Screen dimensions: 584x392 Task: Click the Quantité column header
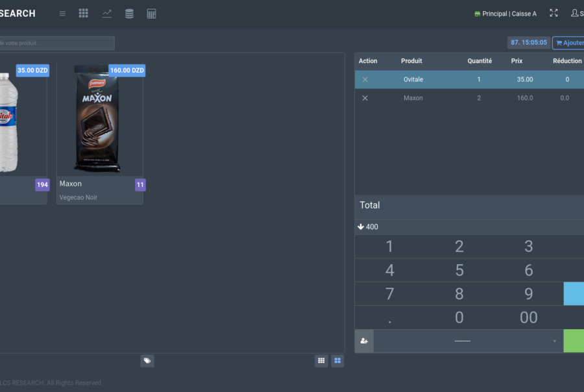[x=480, y=61]
